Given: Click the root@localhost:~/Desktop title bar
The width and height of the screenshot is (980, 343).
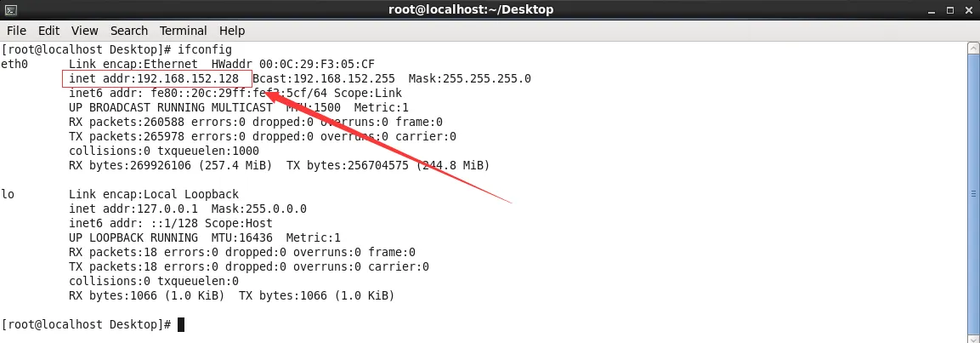Looking at the screenshot, I should 490,9.
